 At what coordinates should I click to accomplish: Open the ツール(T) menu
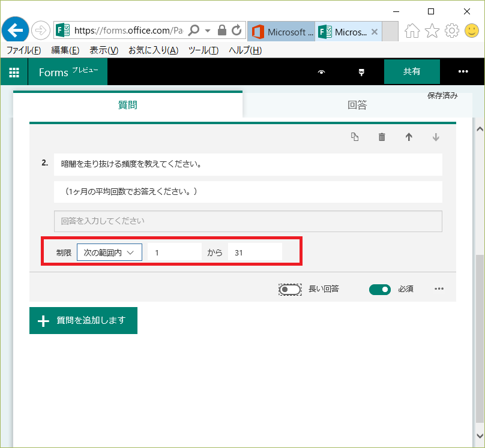click(203, 50)
